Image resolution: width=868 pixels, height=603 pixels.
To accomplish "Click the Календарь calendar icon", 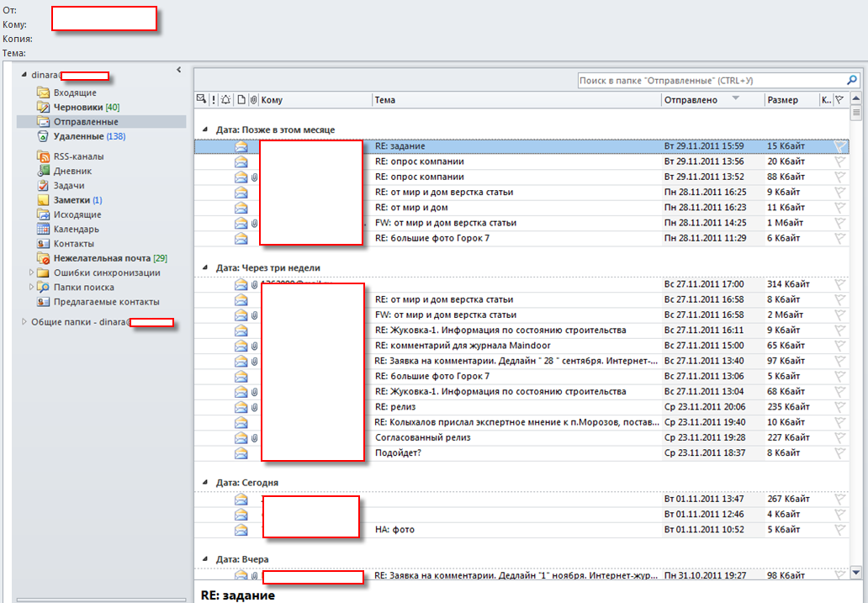I will coord(43,229).
